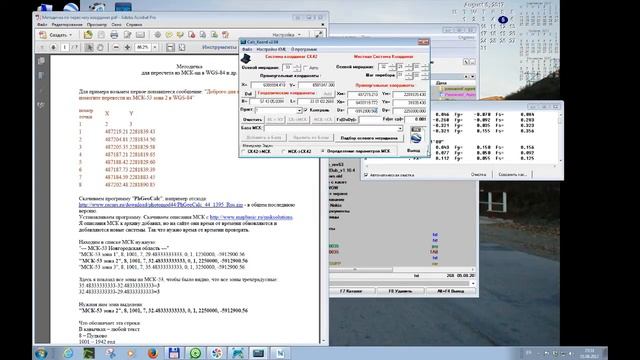Click the printer icon in Acrobat toolbar
The image size is (640, 360).
coord(114,35)
